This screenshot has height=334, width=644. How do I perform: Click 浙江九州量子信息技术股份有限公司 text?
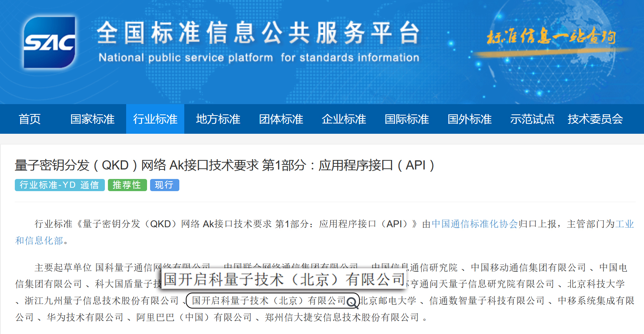pos(101,301)
